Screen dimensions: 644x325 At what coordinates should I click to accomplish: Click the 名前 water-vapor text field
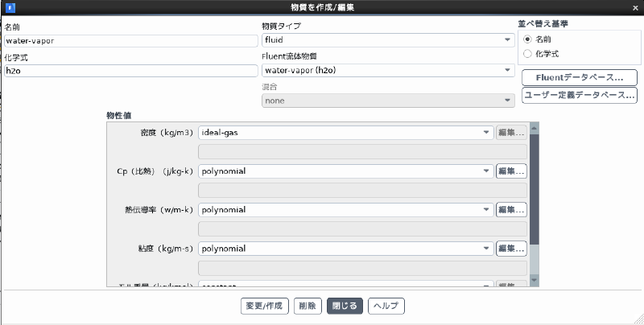[130, 40]
